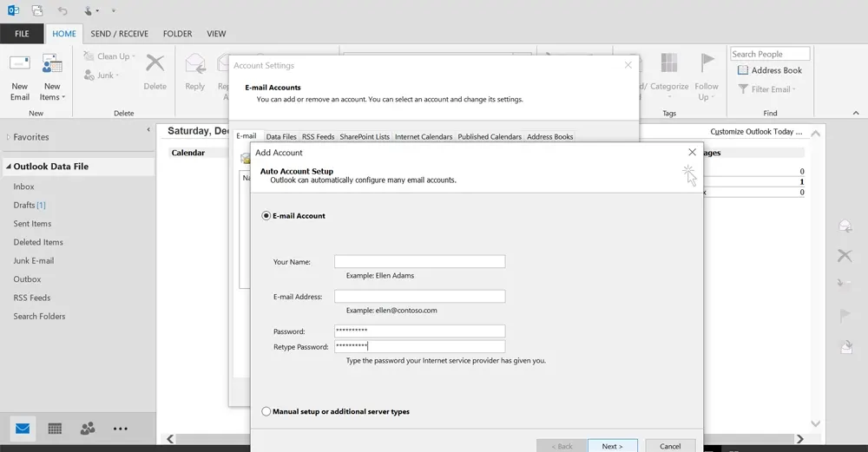This screenshot has height=452, width=868.
Task: Expand the Favorites section
Action: (9, 137)
